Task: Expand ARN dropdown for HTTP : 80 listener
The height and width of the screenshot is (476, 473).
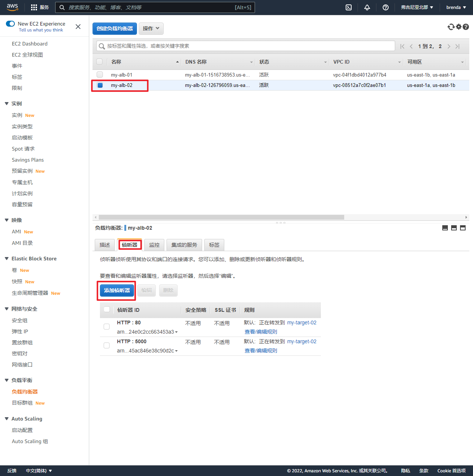Action: pyautogui.click(x=176, y=332)
